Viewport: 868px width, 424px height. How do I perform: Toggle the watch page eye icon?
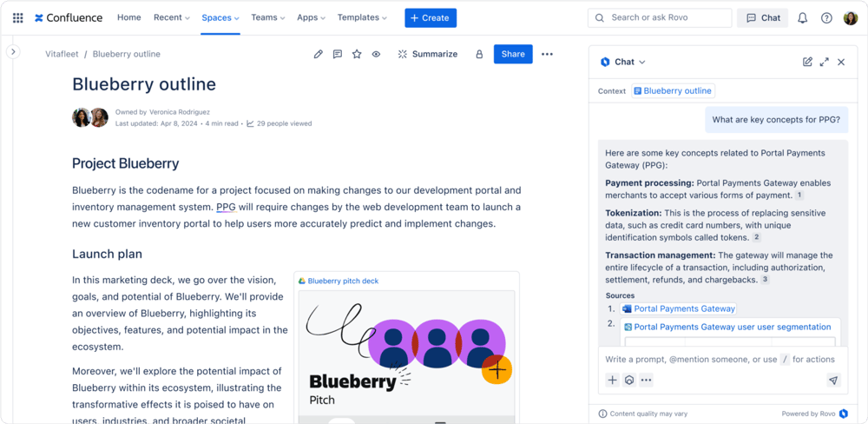[x=376, y=54]
